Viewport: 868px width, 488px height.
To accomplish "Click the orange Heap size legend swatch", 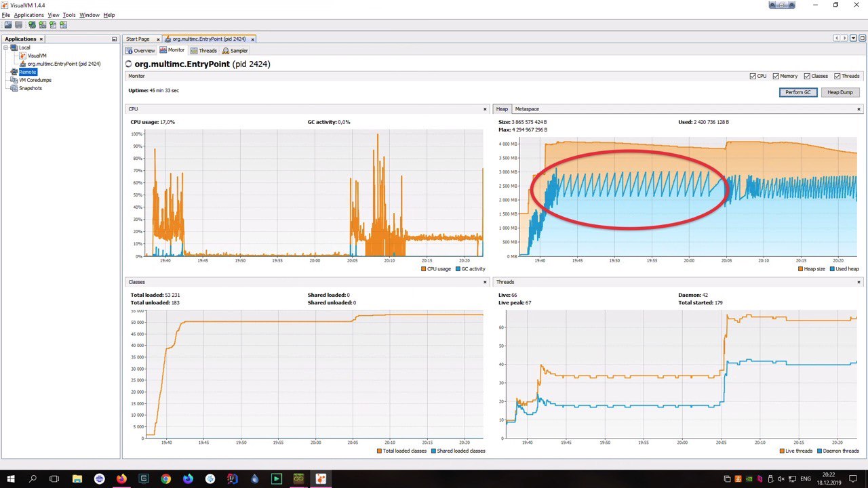I will [x=801, y=269].
